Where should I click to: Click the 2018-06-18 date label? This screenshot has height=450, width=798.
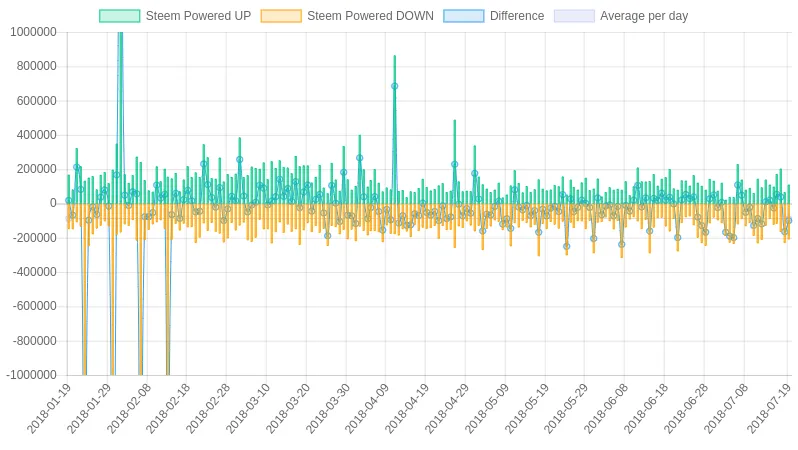[645, 408]
